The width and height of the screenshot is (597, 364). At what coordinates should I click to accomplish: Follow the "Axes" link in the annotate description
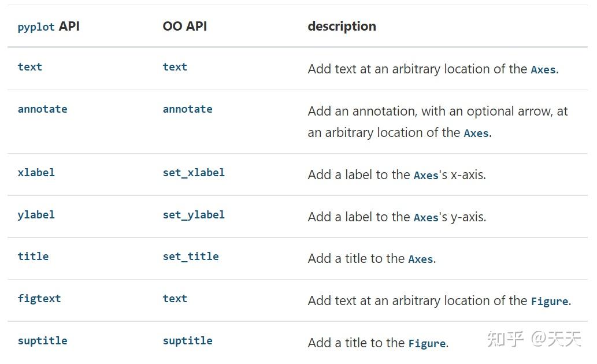[476, 133]
